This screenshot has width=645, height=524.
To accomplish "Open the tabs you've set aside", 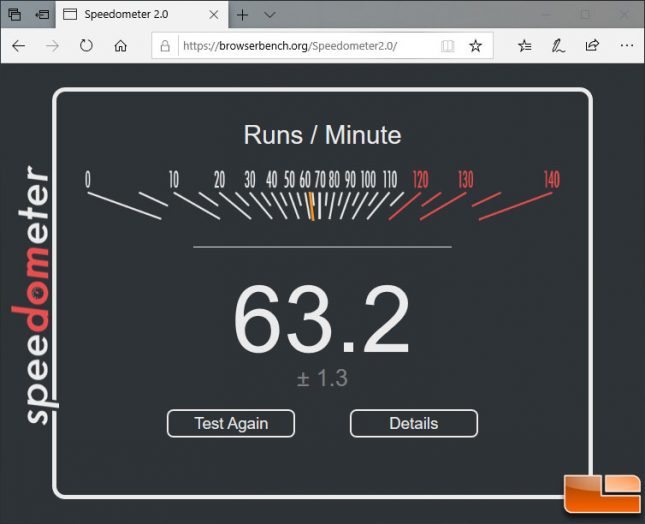I will tap(14, 14).
